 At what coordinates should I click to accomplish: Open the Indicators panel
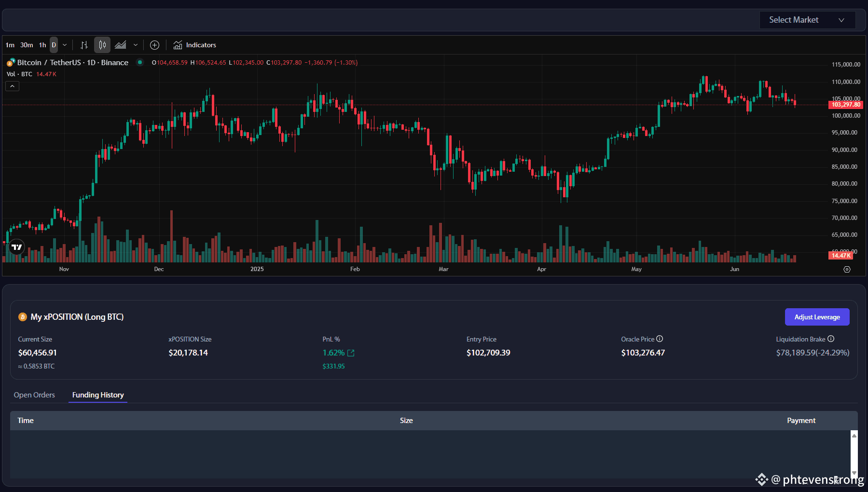194,45
